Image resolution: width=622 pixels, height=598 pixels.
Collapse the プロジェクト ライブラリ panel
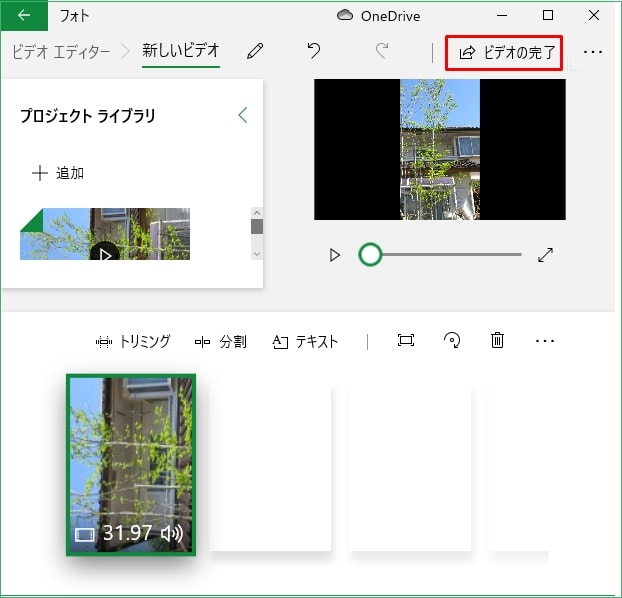tap(243, 115)
